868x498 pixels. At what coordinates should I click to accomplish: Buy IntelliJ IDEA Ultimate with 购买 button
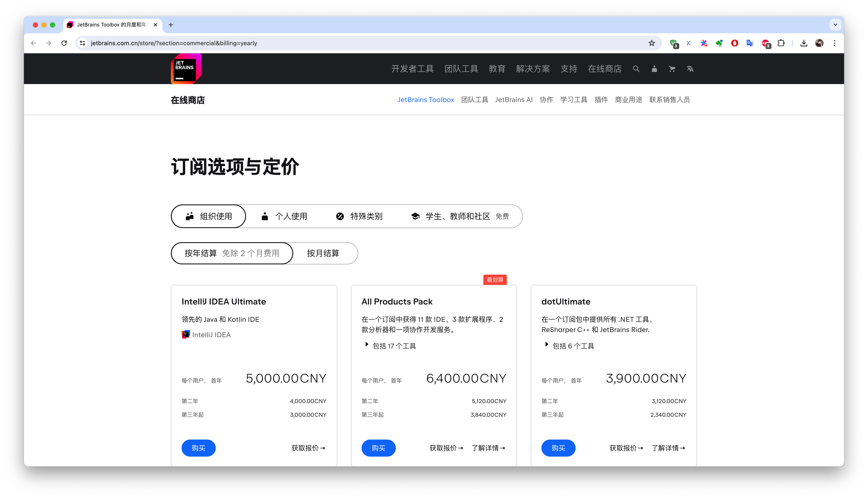pyautogui.click(x=198, y=448)
